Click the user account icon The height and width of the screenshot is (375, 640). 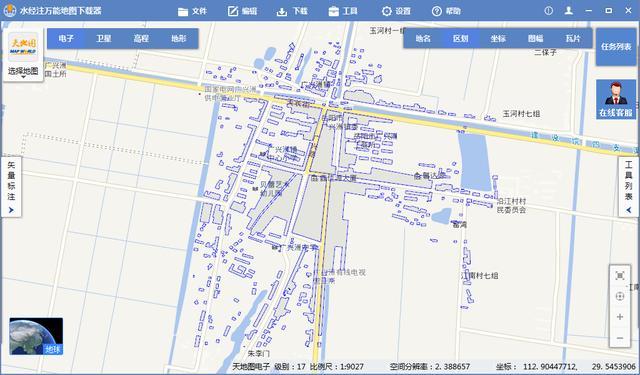[569, 11]
